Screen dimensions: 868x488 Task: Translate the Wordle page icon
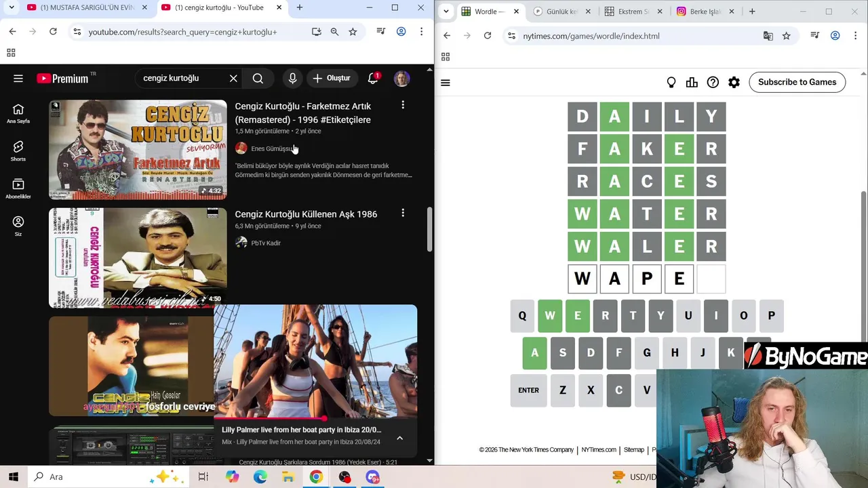pyautogui.click(x=768, y=36)
